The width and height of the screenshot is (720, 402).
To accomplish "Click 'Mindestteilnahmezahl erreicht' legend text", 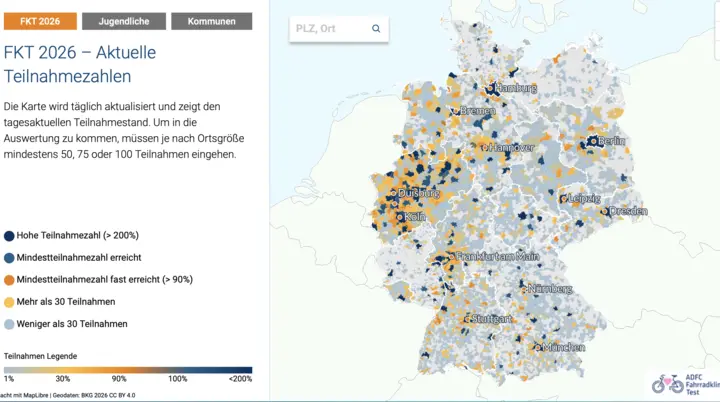I will point(79,258).
